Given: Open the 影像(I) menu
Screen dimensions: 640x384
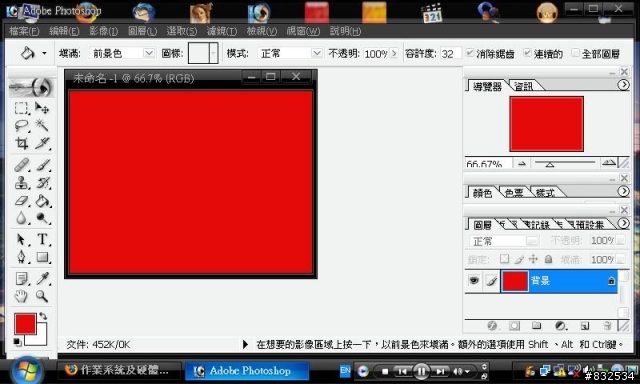Looking at the screenshot, I should click(x=104, y=31).
